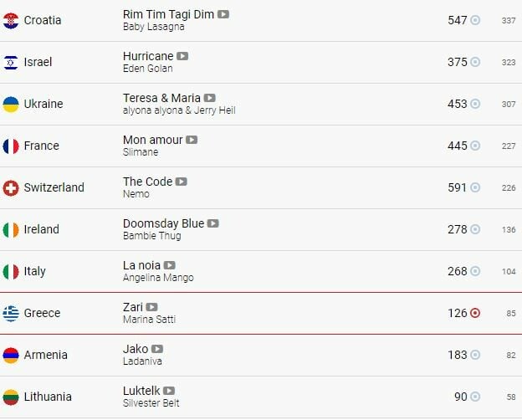Select the red target next to 126
Image resolution: width=522 pixels, height=420 pixels.
point(475,313)
